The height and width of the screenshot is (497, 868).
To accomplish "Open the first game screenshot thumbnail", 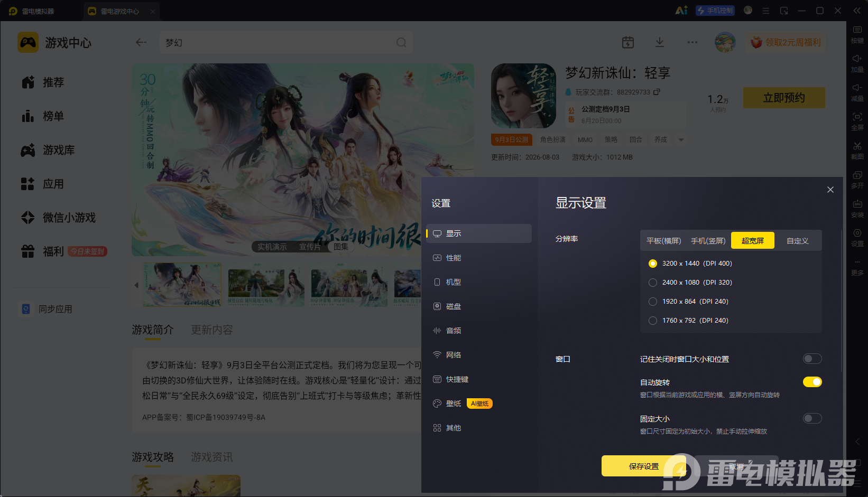I will (183, 285).
